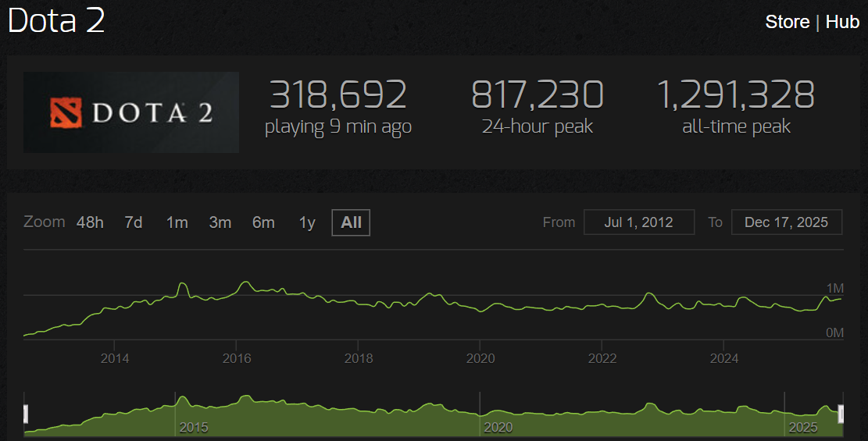
Task: Click the 0M y-axis label
Action: point(834,333)
